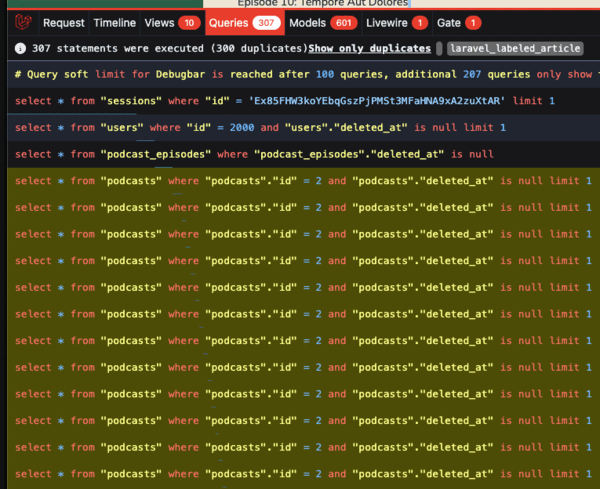Click the first highlighted podcasts duplicate query

click(303, 181)
